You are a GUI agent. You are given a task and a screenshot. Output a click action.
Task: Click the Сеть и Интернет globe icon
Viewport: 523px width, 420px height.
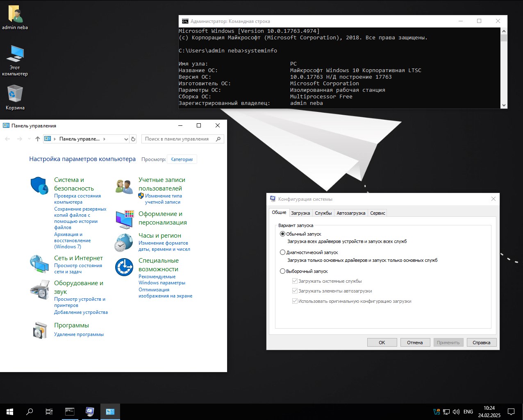tap(39, 264)
